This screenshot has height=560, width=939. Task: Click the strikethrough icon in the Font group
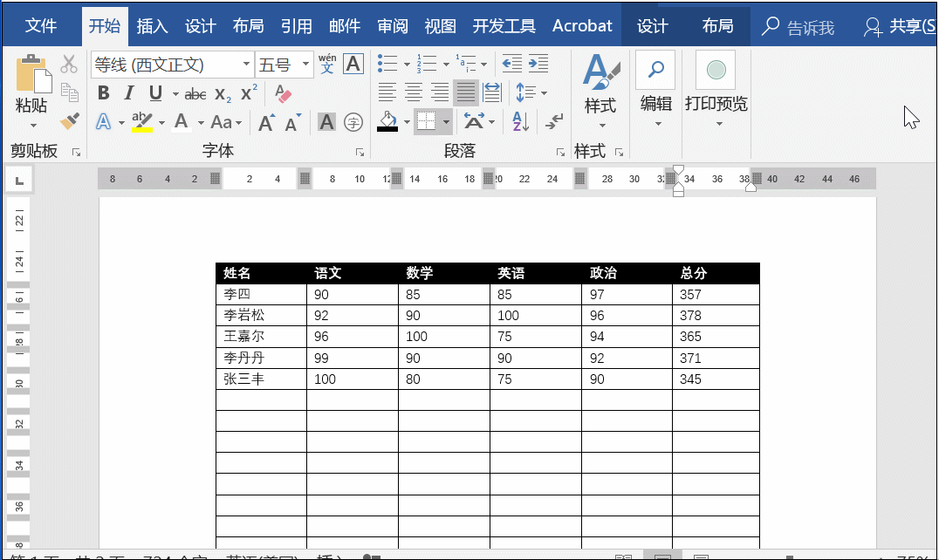point(195,92)
